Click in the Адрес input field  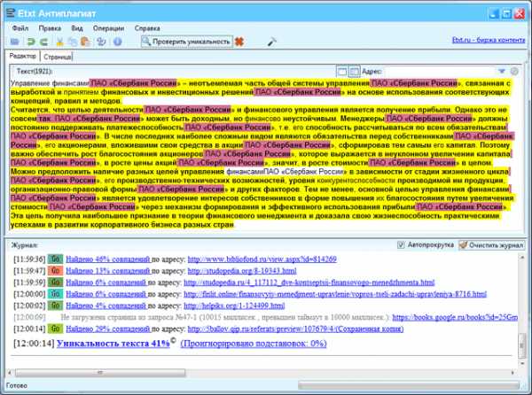439,71
